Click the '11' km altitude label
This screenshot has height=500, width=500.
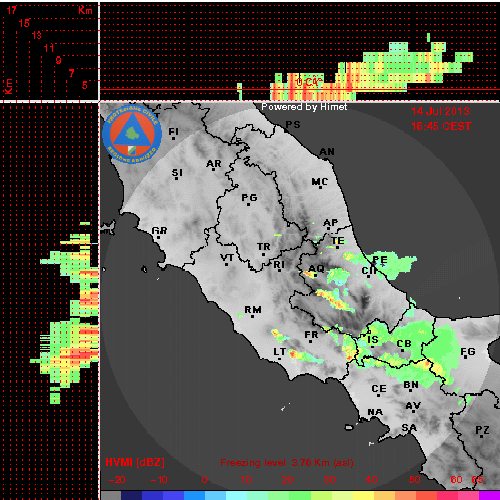[49, 48]
